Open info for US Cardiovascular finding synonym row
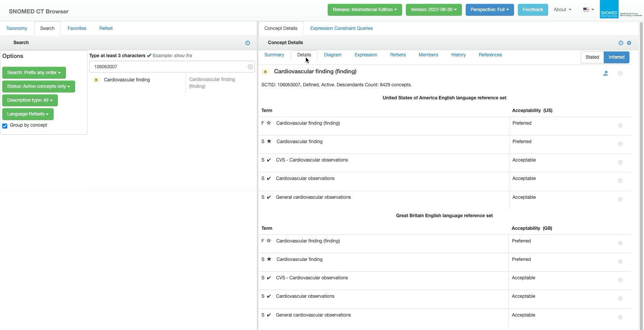 [x=620, y=144]
